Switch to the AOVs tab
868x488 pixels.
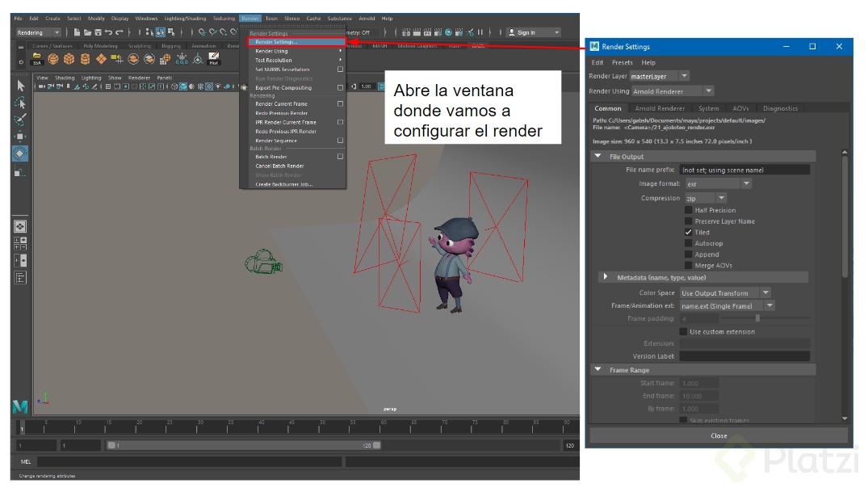coord(740,108)
